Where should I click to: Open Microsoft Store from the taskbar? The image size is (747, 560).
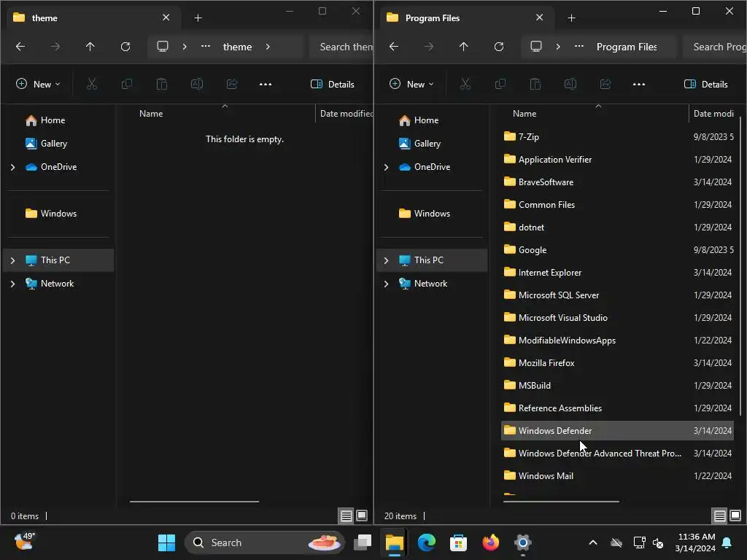(x=458, y=542)
